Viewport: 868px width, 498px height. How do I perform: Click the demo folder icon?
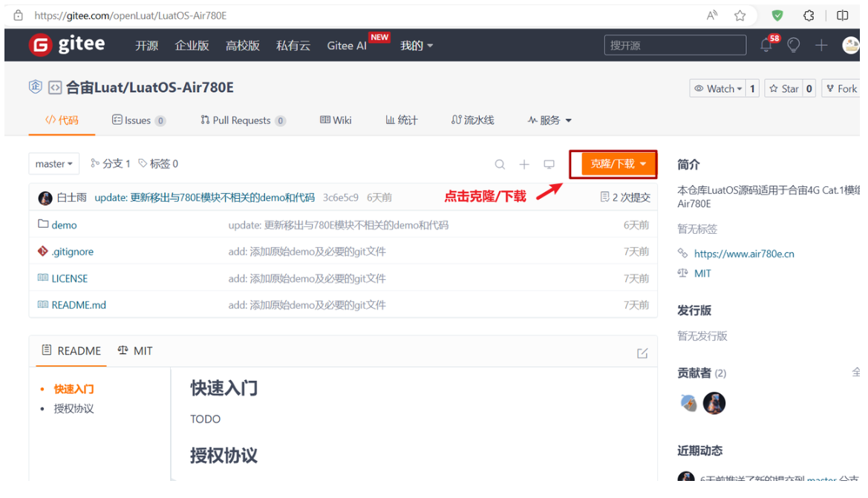(x=42, y=223)
